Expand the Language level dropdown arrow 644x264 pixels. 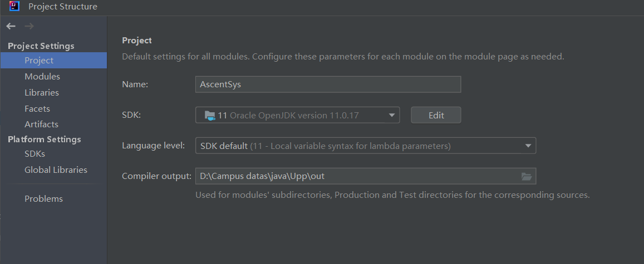tap(528, 146)
